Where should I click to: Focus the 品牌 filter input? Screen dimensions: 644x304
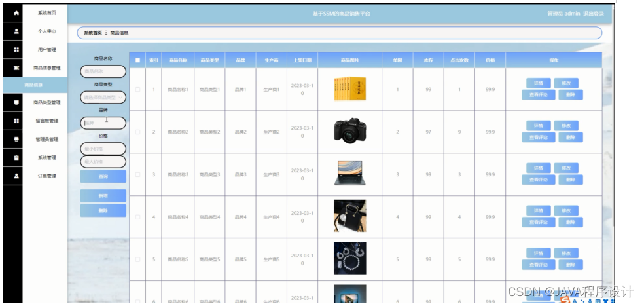[103, 123]
